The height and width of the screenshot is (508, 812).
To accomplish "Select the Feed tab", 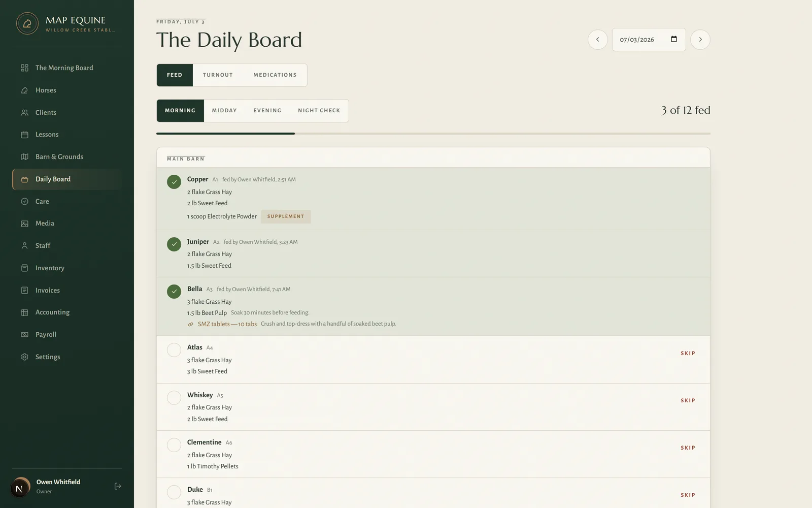I will click(x=175, y=75).
